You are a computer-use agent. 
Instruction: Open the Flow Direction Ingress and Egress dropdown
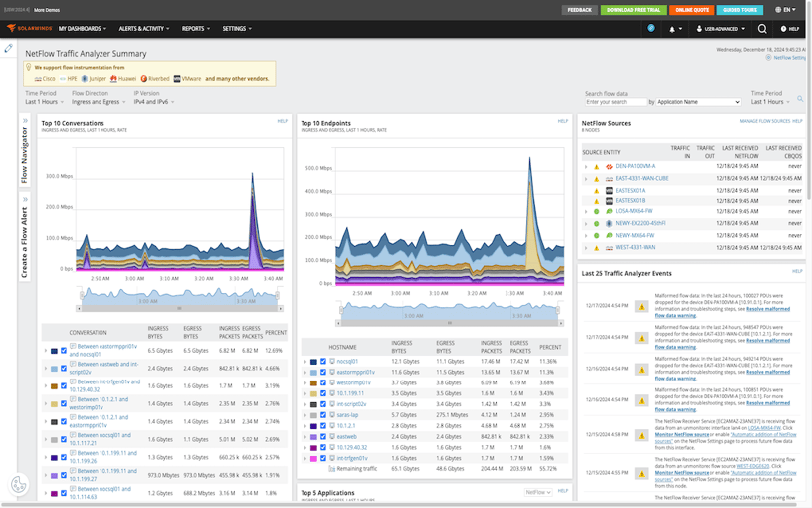(x=98, y=102)
